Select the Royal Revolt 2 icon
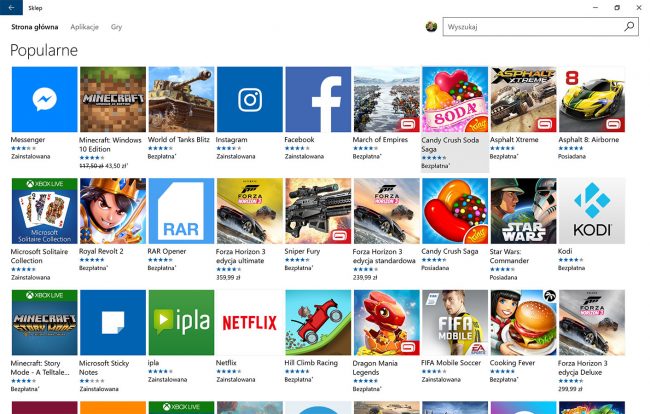This screenshot has width=650, height=414. coord(113,211)
